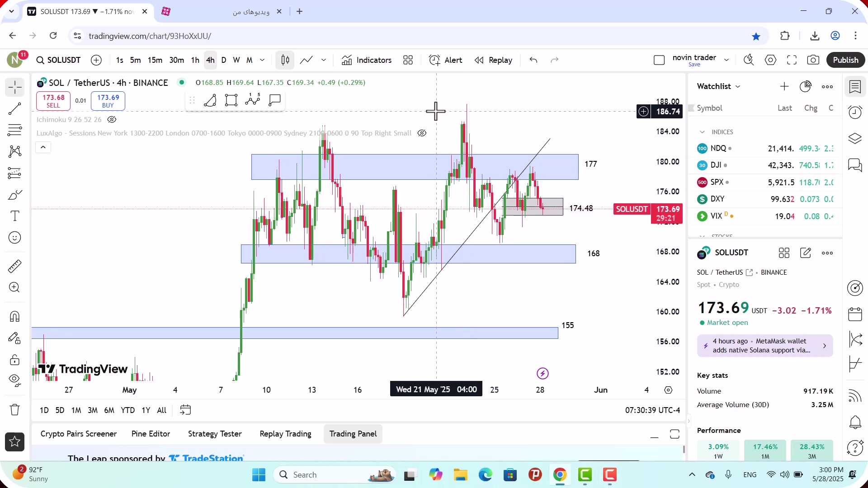The image size is (868, 488).
Task: Select the VIX row in watchlist
Action: coord(765,216)
